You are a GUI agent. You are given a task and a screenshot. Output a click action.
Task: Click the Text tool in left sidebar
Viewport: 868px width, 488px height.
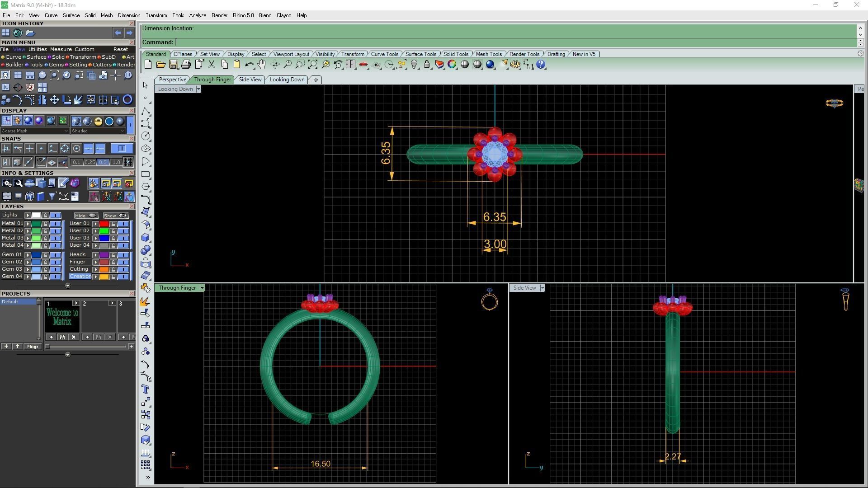(146, 389)
